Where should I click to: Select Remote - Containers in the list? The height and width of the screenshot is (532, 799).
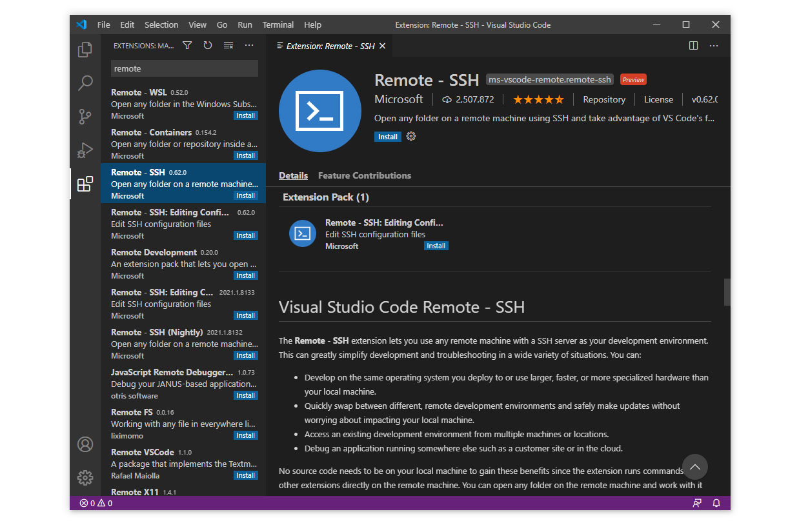pos(183,144)
